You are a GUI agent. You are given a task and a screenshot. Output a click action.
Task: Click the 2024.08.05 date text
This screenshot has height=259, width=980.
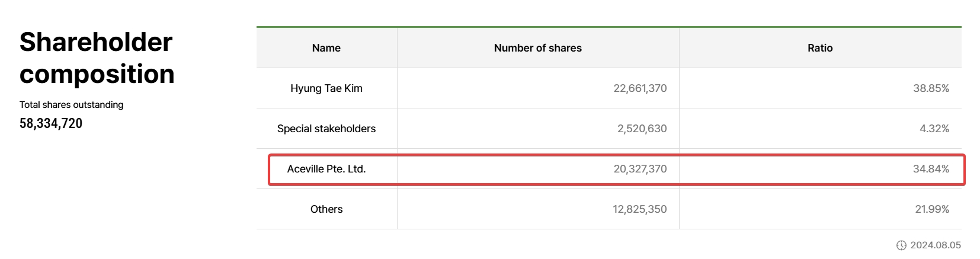click(x=936, y=245)
